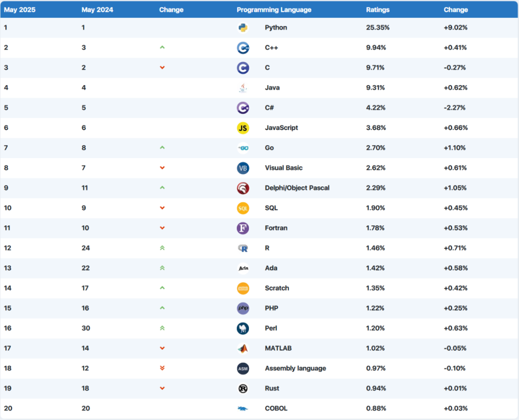
Task: Click the green up arrow in C++ row
Action: pyautogui.click(x=162, y=48)
